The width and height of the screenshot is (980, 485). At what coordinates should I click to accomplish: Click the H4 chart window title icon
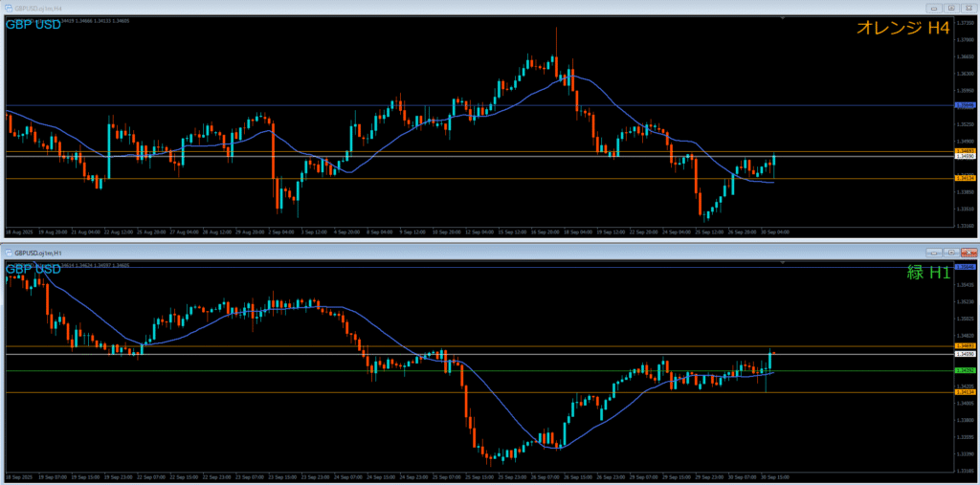pyautogui.click(x=8, y=7)
